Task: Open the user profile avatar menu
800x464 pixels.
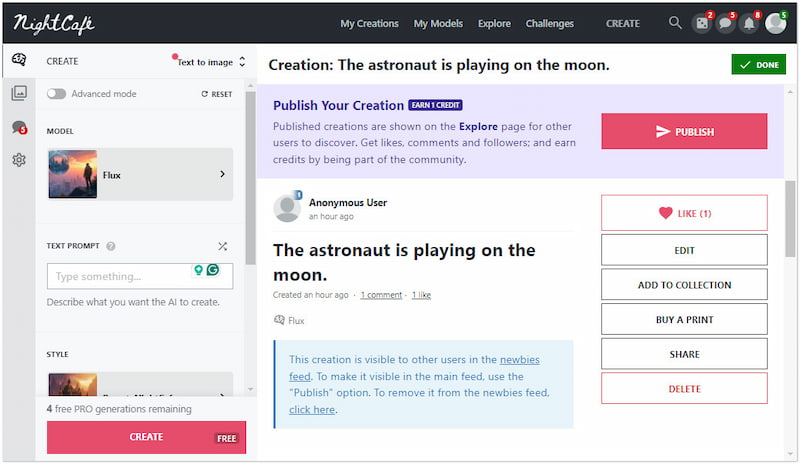Action: pyautogui.click(x=775, y=23)
